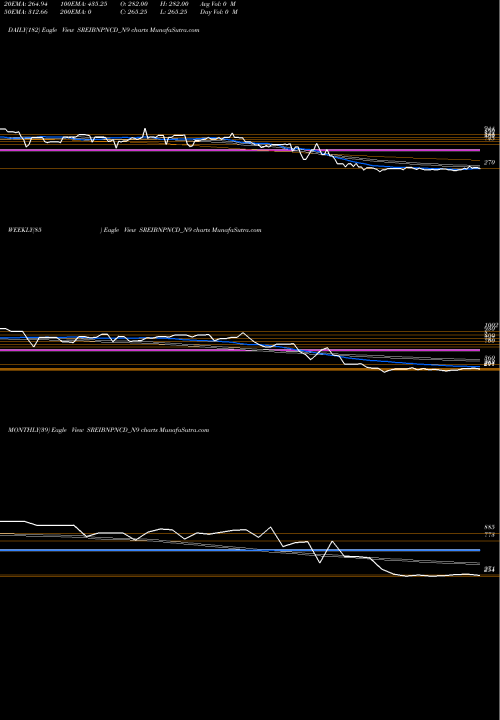Click the Avg Vol: 0 M text
The height and width of the screenshot is (720, 500).
[x=218, y=4]
